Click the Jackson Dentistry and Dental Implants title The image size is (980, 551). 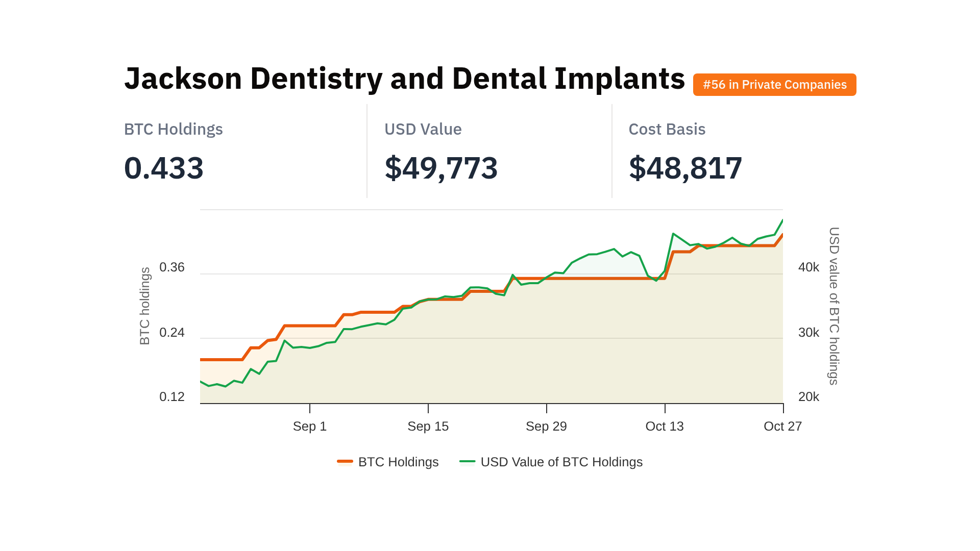click(404, 79)
